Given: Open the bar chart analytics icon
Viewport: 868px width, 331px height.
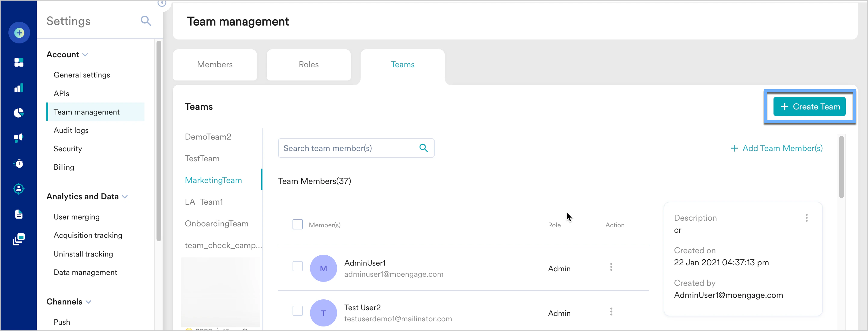Looking at the screenshot, I should 19,88.
